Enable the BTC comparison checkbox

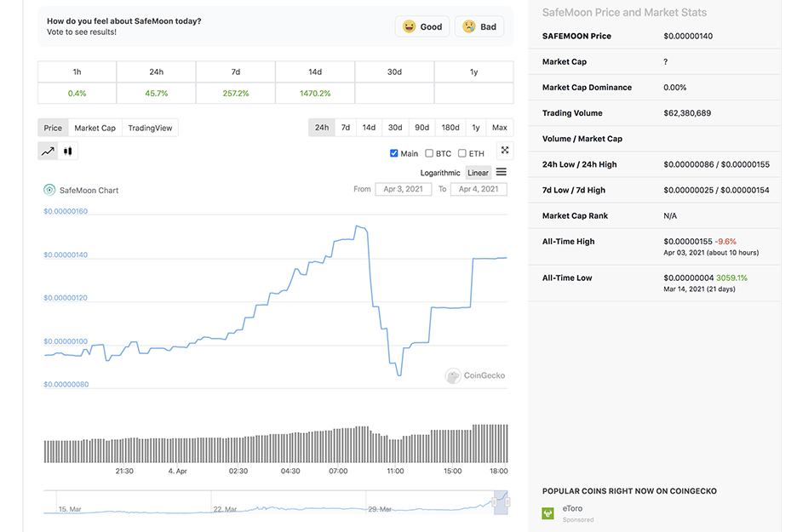[429, 153]
